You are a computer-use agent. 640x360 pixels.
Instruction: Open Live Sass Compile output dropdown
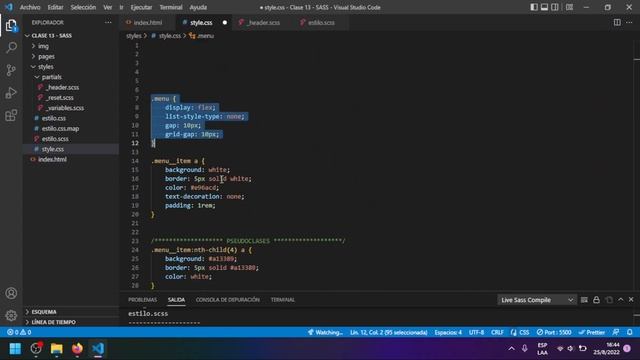(x=537, y=300)
